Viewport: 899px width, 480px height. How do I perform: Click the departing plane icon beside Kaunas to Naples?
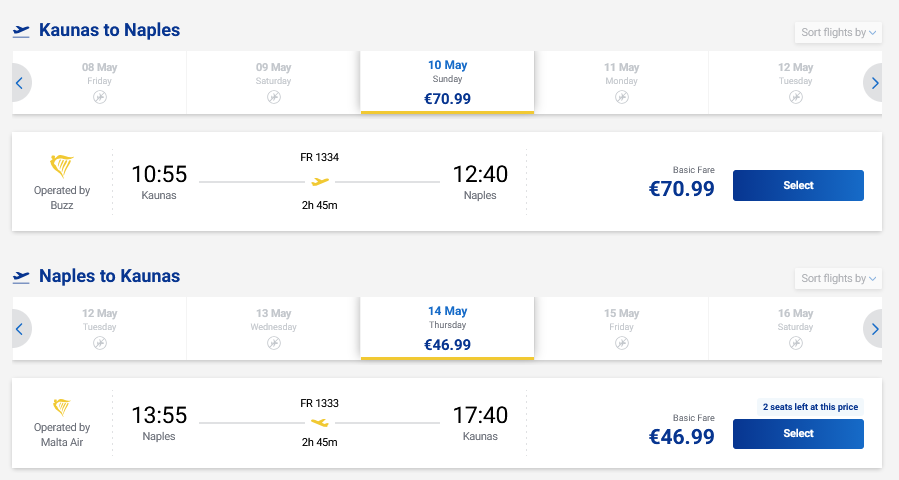pos(22,31)
